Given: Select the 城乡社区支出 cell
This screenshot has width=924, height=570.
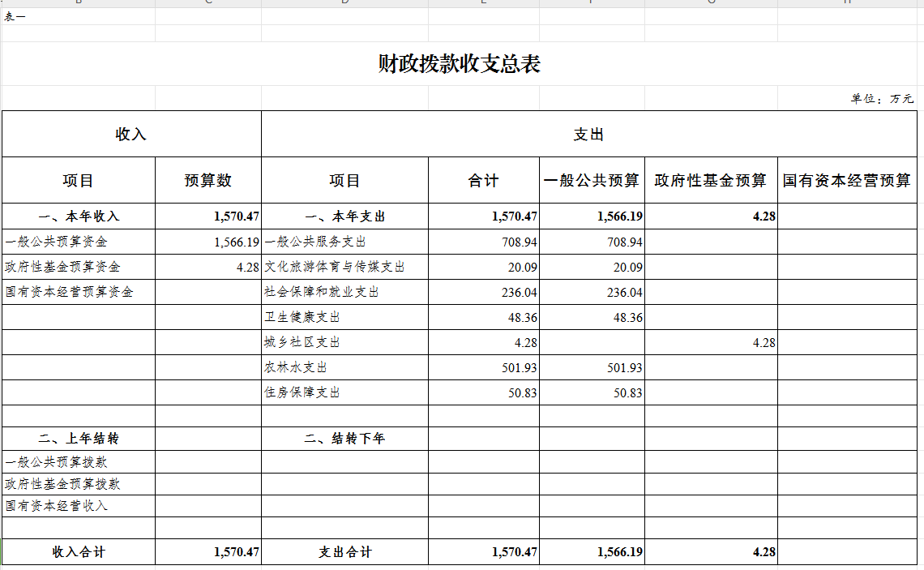Looking at the screenshot, I should [x=344, y=342].
